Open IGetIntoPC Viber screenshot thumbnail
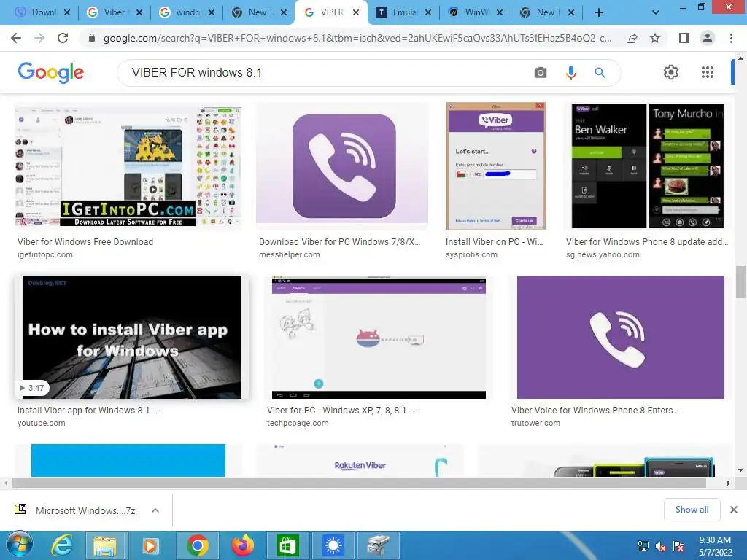This screenshot has width=747, height=560. pos(128,167)
